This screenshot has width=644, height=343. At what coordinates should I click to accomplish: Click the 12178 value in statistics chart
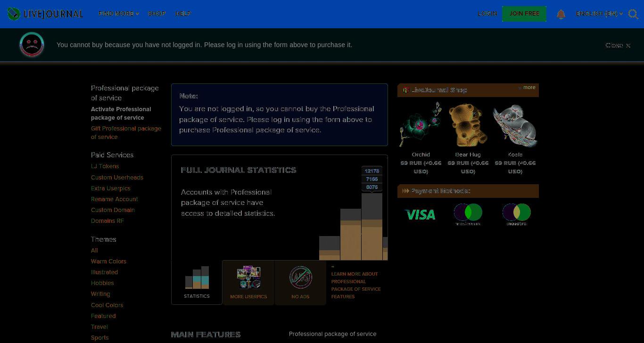point(372,171)
